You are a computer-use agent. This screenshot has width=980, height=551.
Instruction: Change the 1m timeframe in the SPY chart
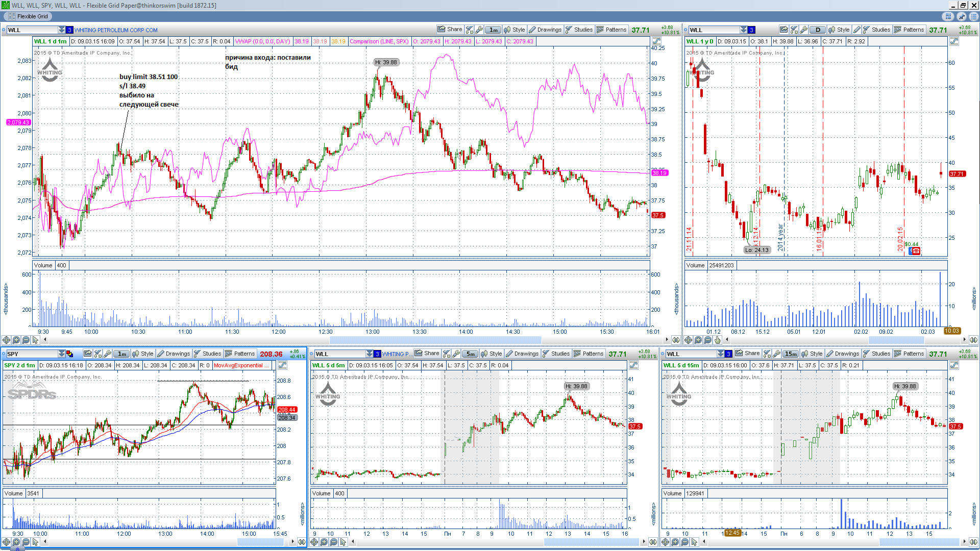pyautogui.click(x=121, y=354)
